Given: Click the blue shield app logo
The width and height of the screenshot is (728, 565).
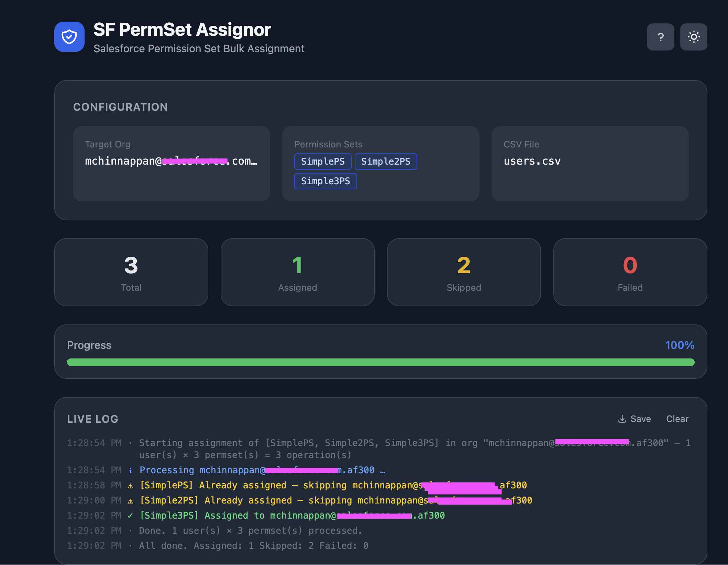Looking at the screenshot, I should point(69,37).
